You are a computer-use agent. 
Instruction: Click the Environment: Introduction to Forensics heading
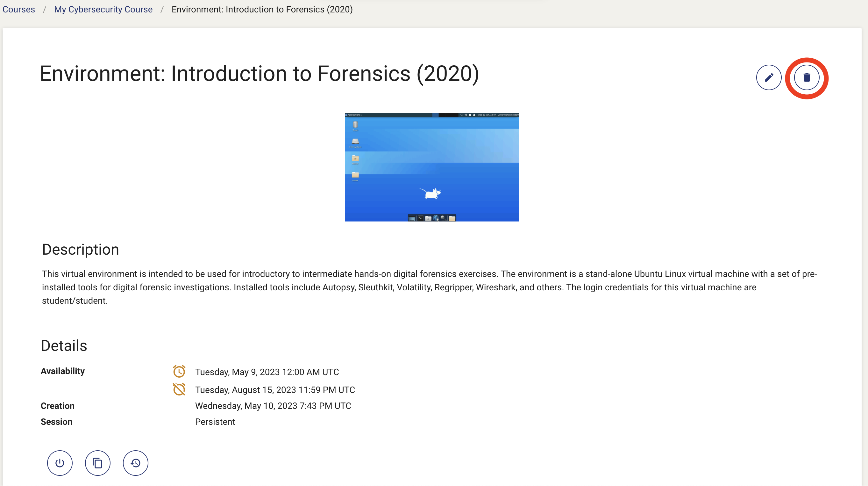click(x=259, y=74)
